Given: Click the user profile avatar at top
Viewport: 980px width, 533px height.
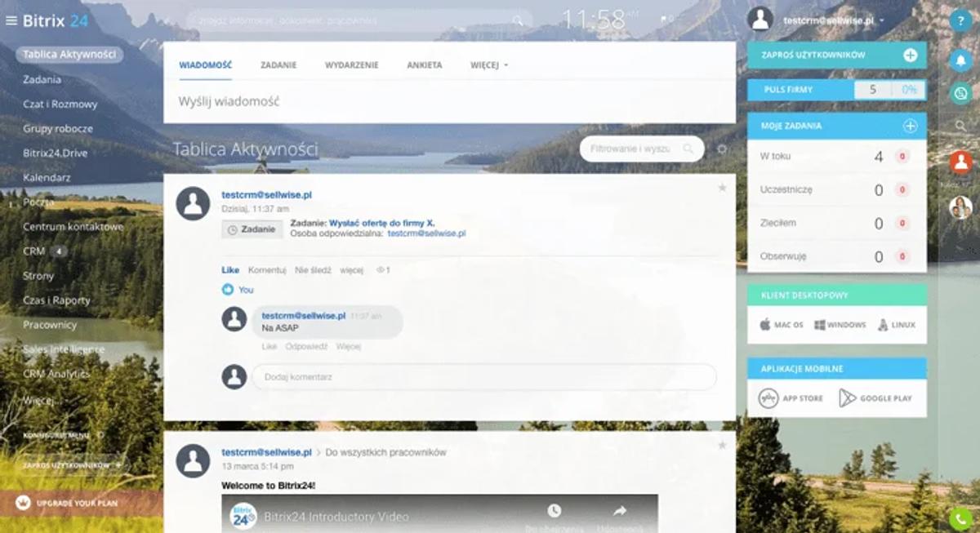Looking at the screenshot, I should (760, 20).
